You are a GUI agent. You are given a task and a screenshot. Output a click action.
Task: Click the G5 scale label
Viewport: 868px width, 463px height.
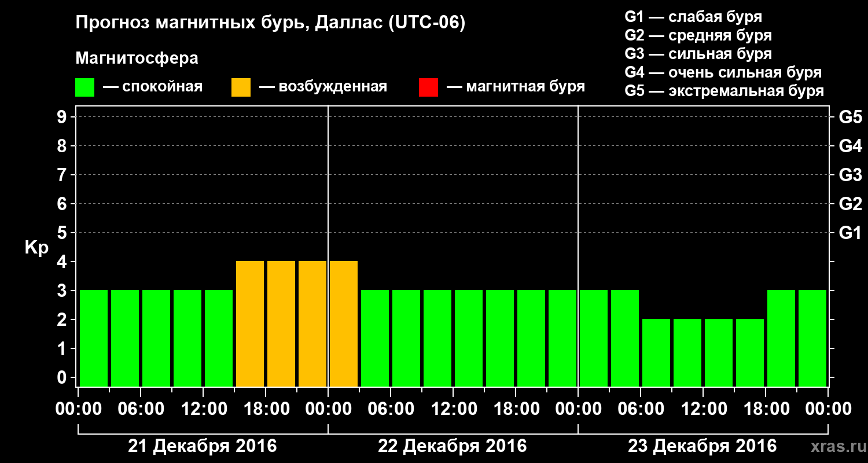tap(850, 117)
